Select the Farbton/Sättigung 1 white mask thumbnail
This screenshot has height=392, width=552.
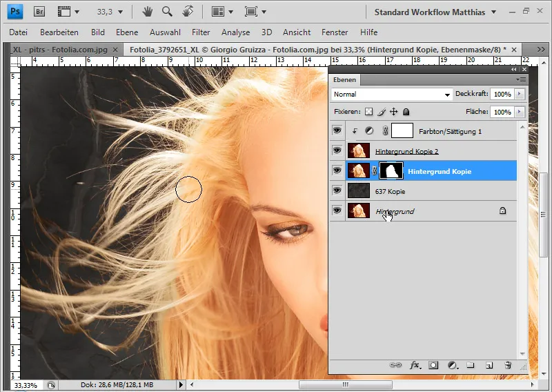point(402,130)
